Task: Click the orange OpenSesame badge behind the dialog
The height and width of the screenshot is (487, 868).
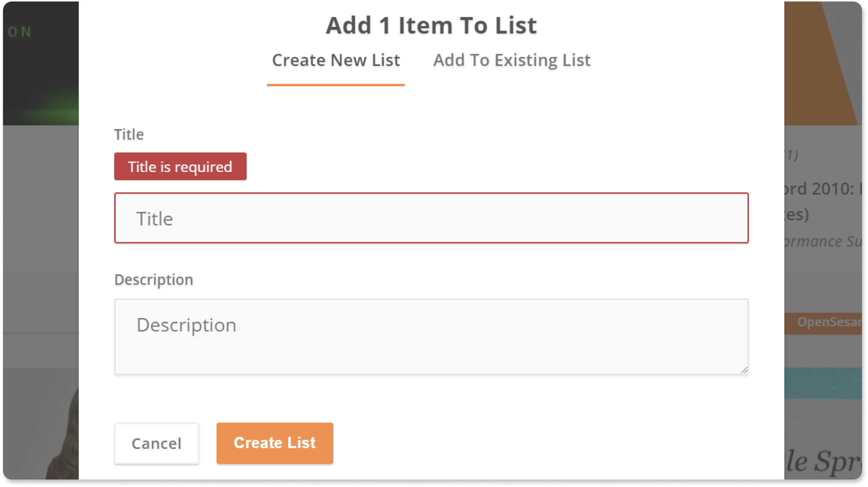Action: [823, 322]
